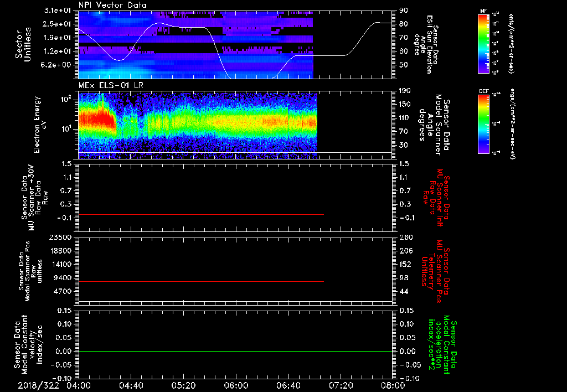Click the red line in MU Scanner +30V panel
Screen dimensions: 567x392
(201, 214)
